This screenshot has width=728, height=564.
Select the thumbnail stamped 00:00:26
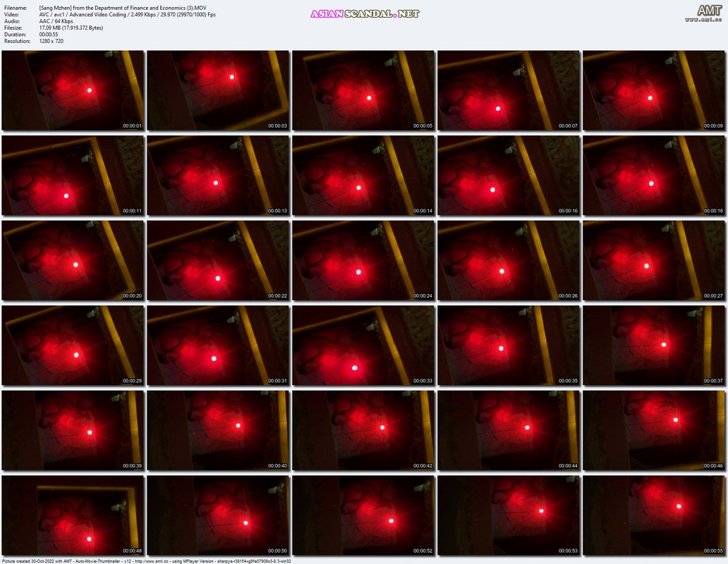[509, 260]
